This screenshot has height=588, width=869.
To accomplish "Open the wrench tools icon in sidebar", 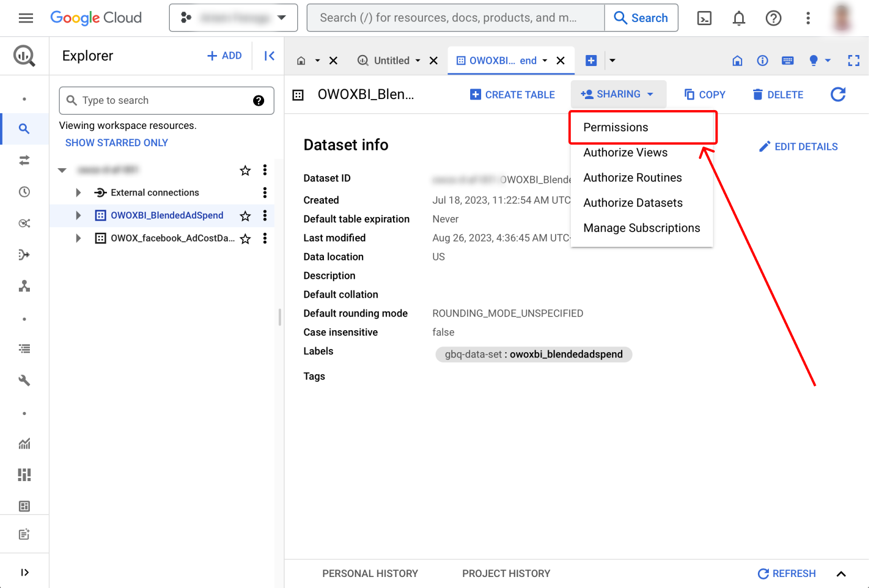I will point(24,380).
